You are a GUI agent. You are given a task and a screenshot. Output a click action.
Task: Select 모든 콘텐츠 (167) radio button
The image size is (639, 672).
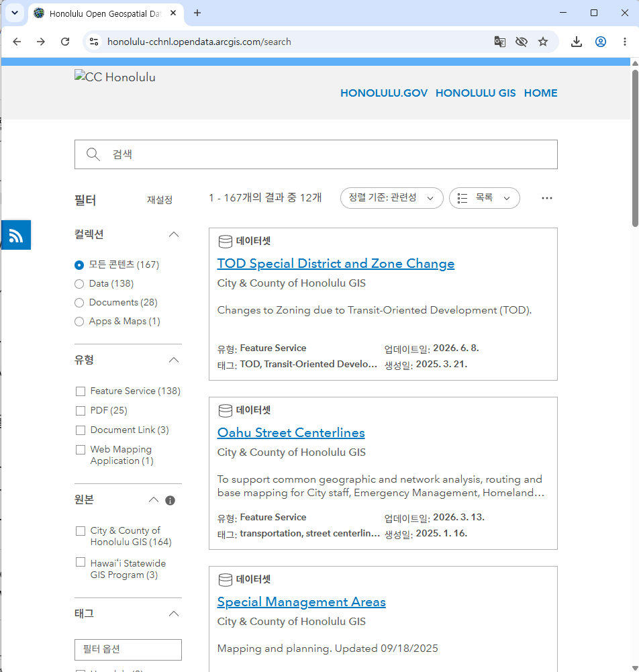[x=79, y=265]
